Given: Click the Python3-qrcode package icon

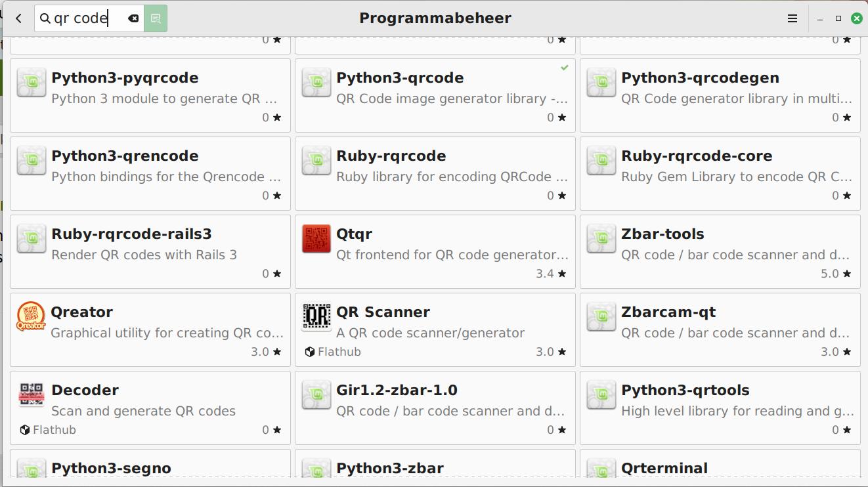Looking at the screenshot, I should coord(316,83).
